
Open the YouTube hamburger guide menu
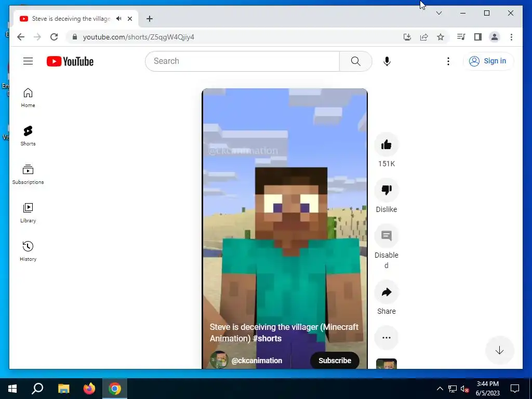click(x=28, y=61)
